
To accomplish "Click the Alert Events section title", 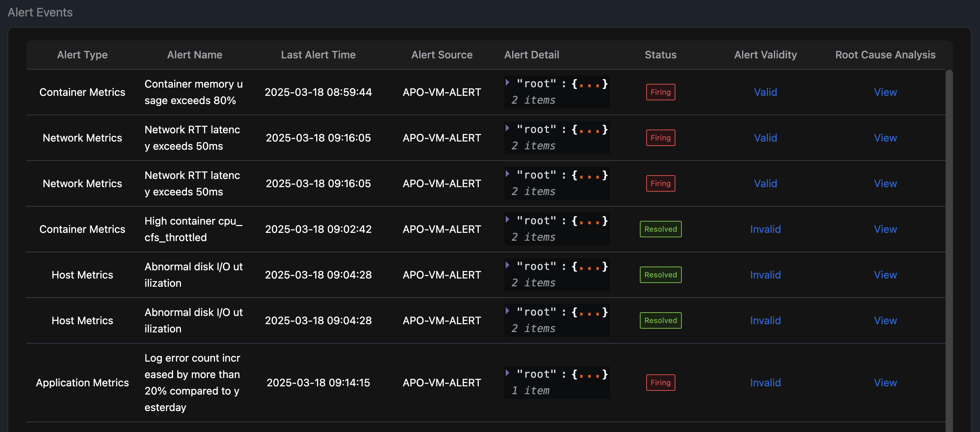I will (40, 12).
